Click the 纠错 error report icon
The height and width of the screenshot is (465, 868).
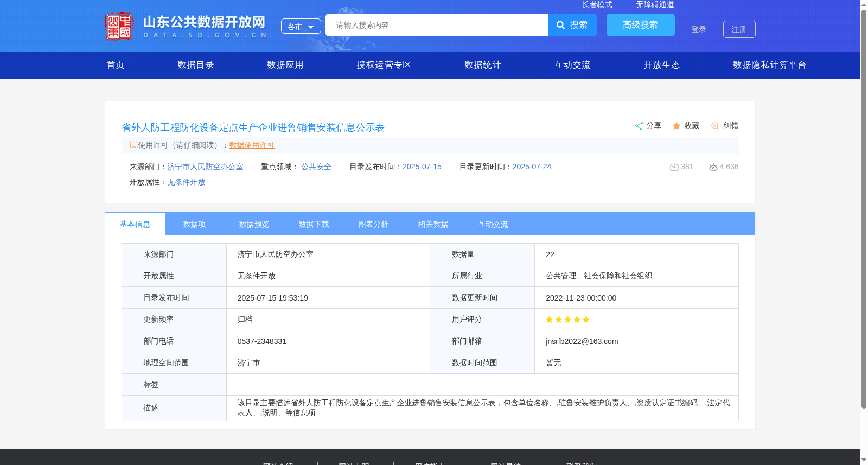tap(715, 126)
